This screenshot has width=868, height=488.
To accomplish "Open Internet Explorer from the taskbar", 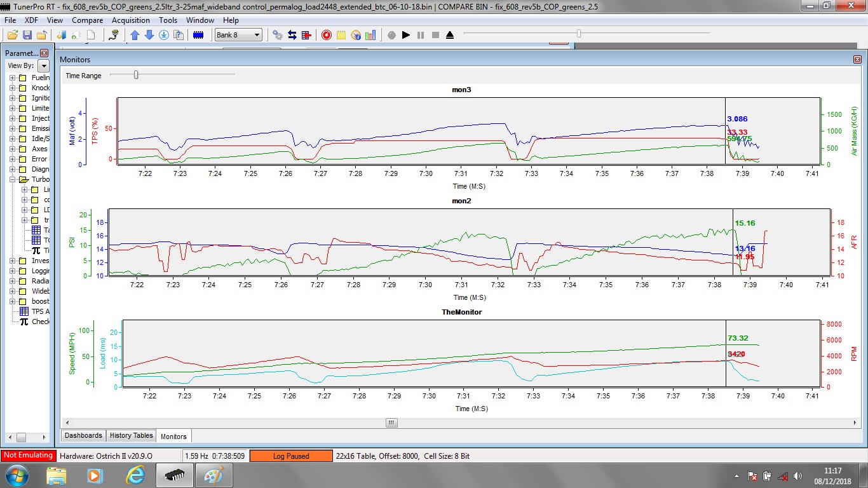I will (135, 475).
